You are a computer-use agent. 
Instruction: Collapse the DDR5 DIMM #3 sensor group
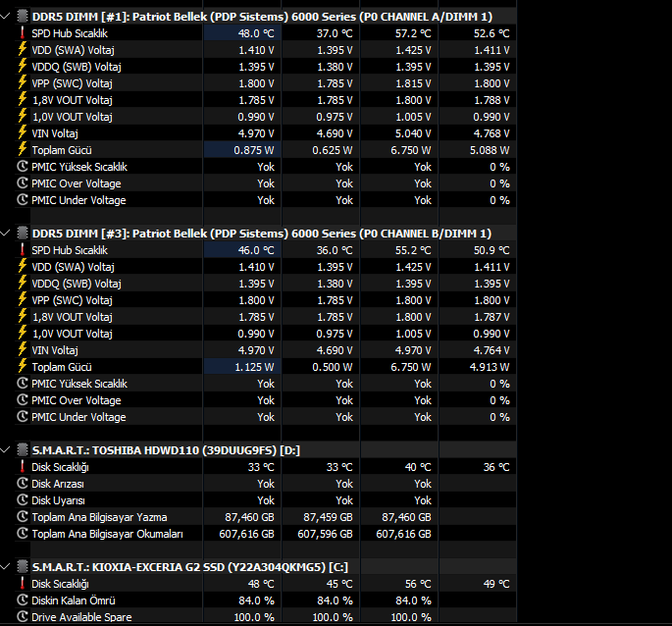(5, 234)
